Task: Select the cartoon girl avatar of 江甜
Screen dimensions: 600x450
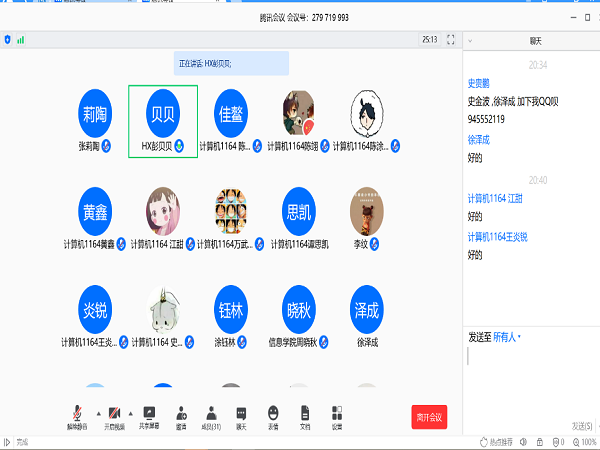Action: pos(163,211)
